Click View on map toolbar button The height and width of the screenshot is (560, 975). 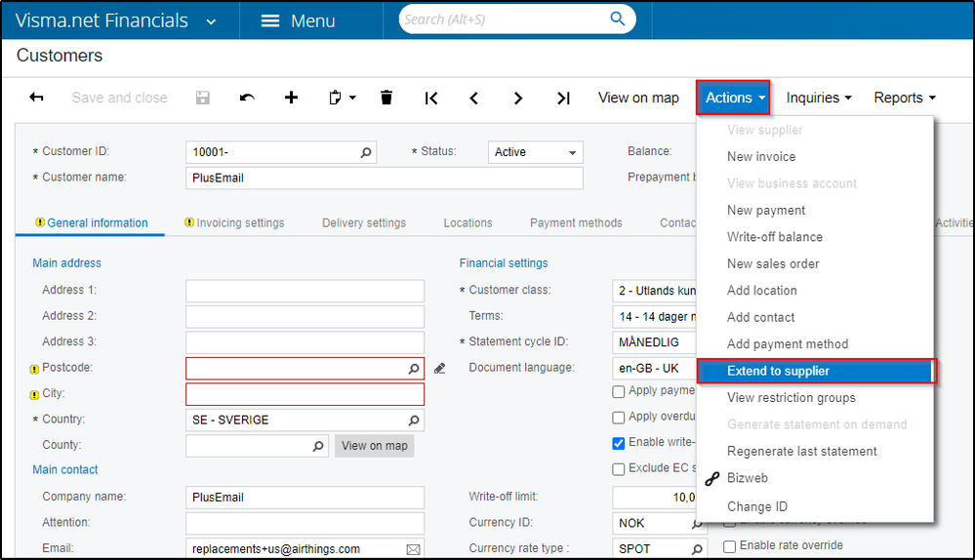pos(638,98)
